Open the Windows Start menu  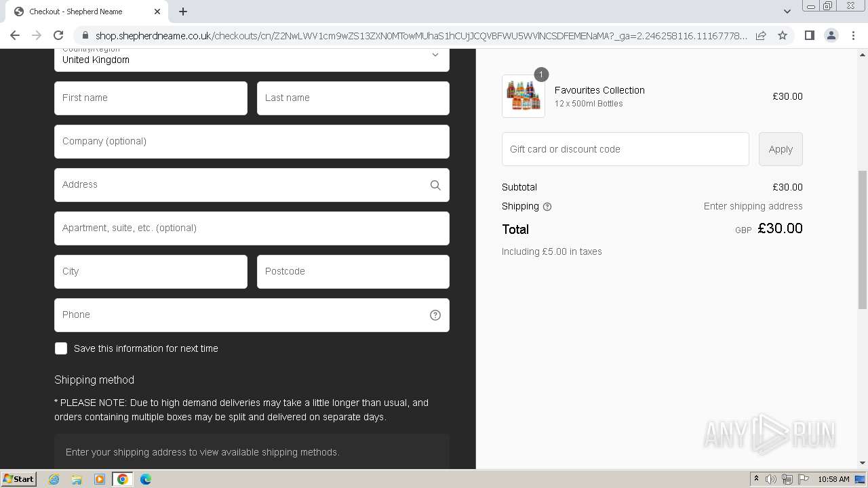pyautogui.click(x=19, y=479)
